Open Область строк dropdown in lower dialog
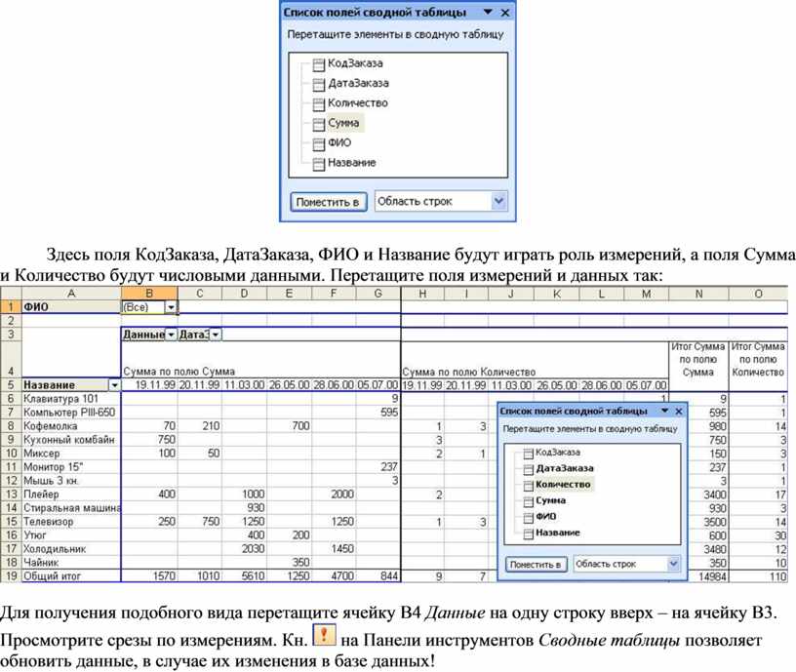The width and height of the screenshot is (796, 672). (x=673, y=564)
